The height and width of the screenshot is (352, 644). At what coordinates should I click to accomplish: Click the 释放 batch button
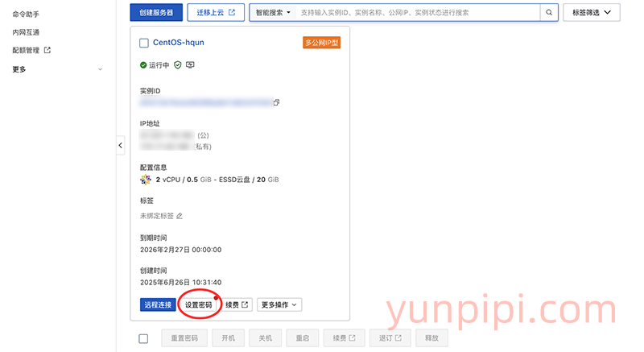click(x=431, y=338)
